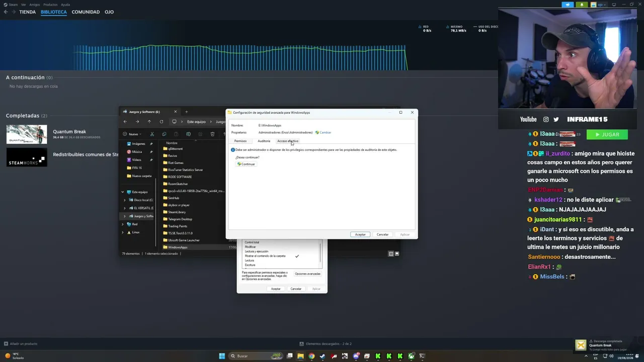Viewport: 644px width, 362px height.
Task: Switch to the Permisos tab
Action: [240, 141]
